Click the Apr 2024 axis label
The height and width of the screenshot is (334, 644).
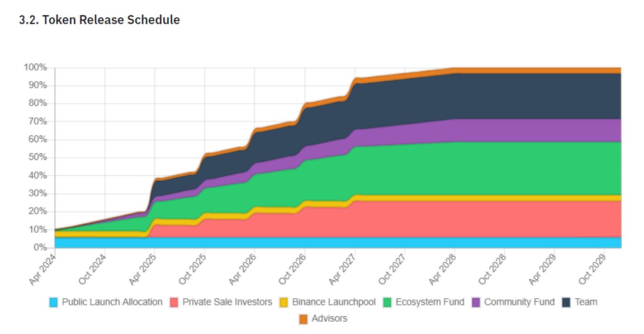[x=42, y=267]
